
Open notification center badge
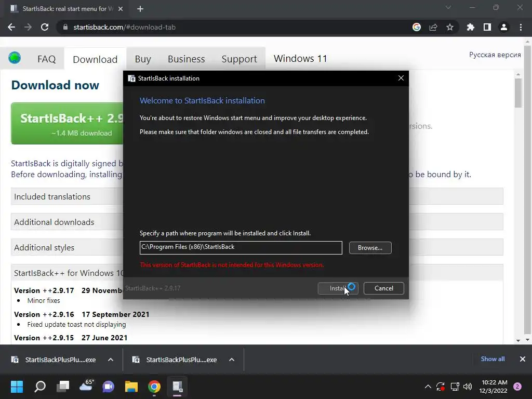517,387
